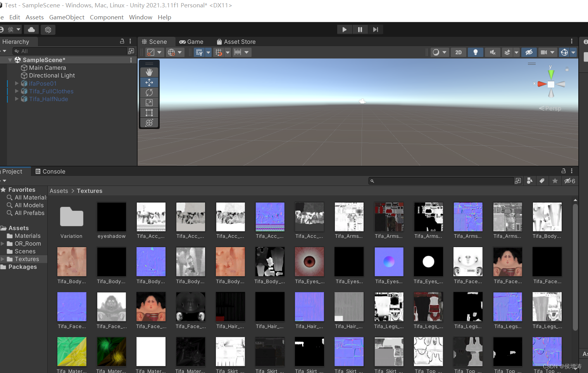Expand the Tifa_HalfNude hierarchy item
The image size is (588, 373).
(17, 99)
